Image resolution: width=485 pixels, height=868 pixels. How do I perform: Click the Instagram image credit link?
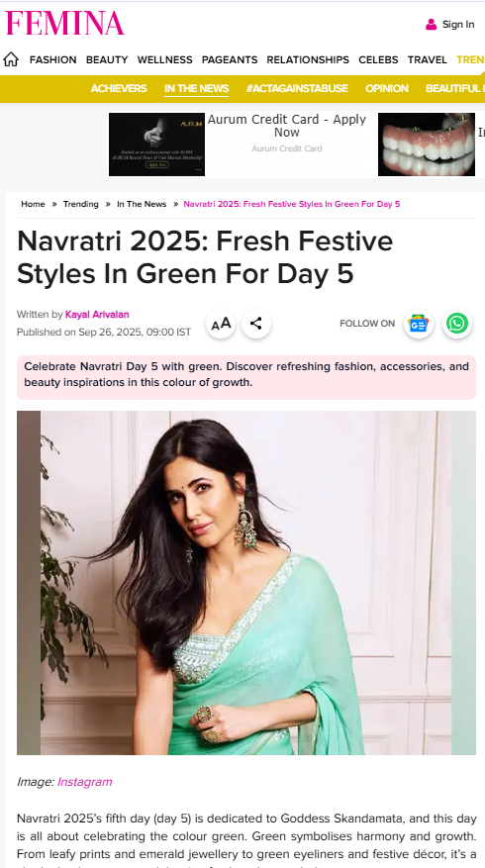pyautogui.click(x=85, y=782)
